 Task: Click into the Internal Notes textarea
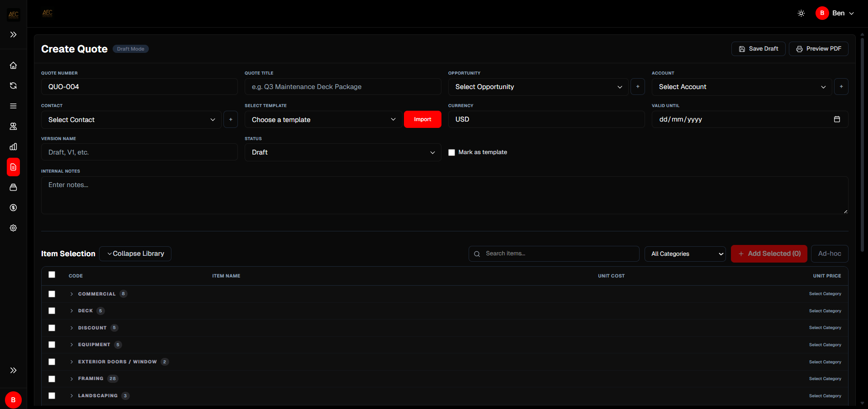coord(445,195)
